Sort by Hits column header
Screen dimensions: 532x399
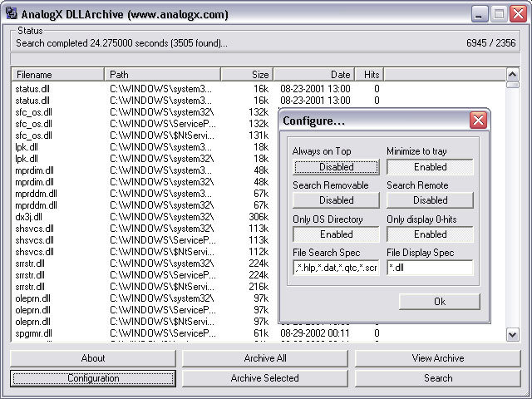(x=369, y=74)
